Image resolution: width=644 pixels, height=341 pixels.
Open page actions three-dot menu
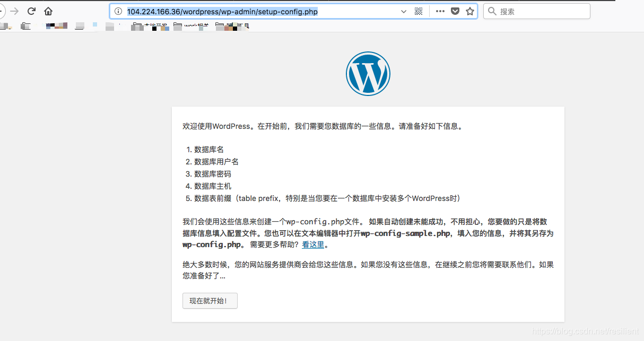pos(440,11)
